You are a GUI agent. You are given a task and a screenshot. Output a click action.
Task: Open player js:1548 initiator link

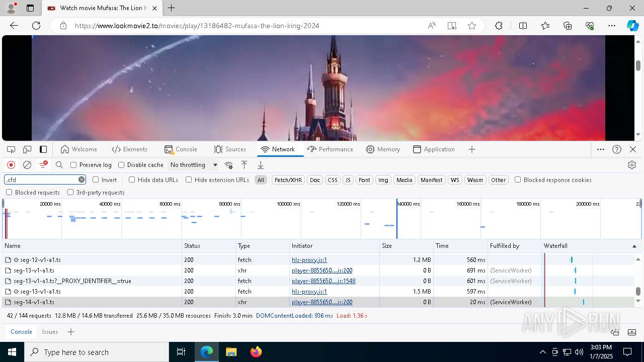(324, 281)
